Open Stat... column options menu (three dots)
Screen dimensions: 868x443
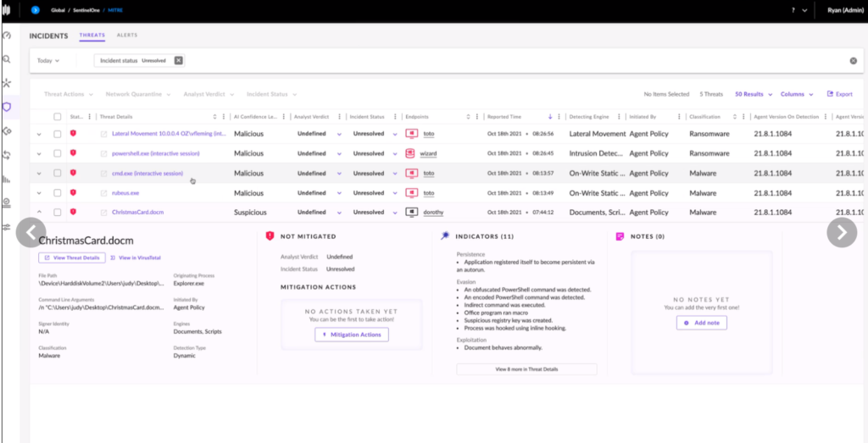click(x=90, y=117)
